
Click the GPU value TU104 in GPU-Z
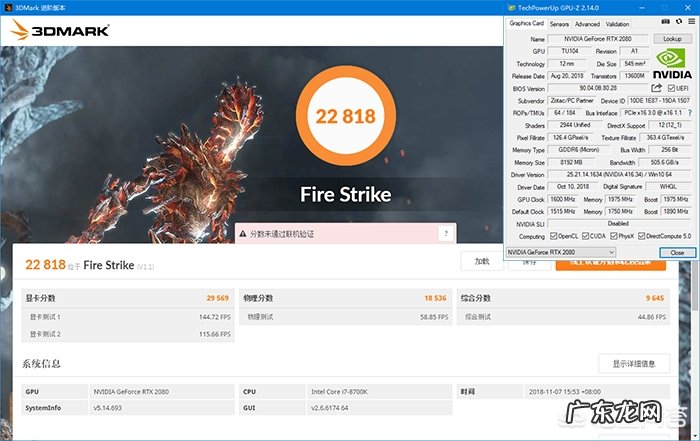tap(570, 51)
